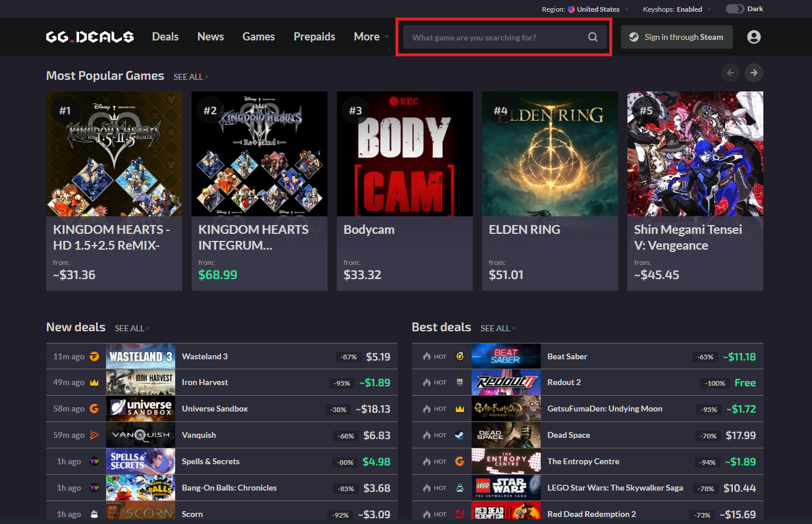
Task: Click the Steam store icon beside Dead Space
Action: pyautogui.click(x=460, y=435)
